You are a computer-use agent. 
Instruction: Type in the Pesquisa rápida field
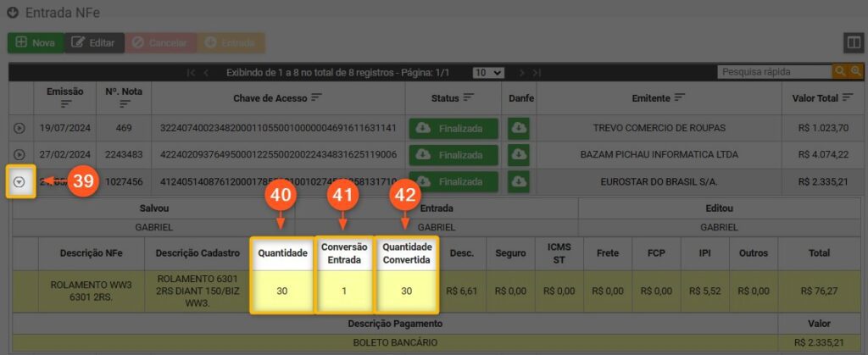773,72
